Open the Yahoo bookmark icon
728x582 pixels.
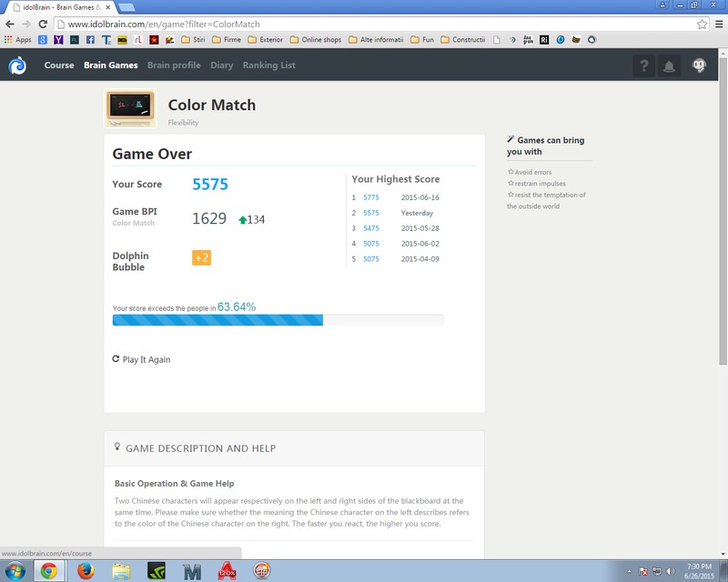point(58,40)
